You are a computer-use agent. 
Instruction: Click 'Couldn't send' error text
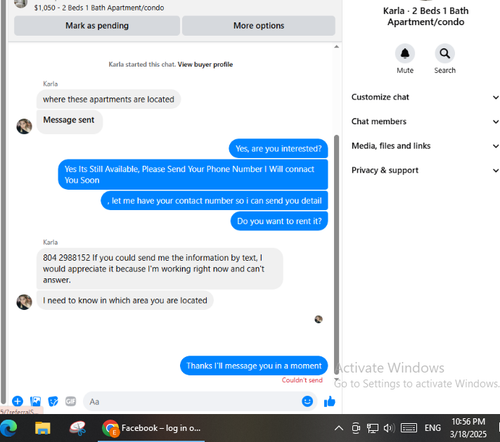click(x=302, y=380)
